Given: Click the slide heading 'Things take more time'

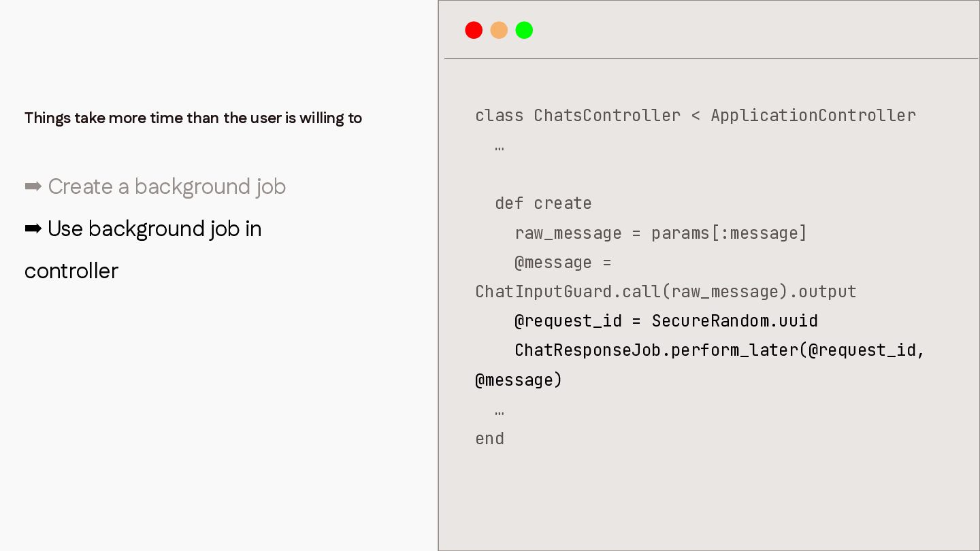Looking at the screenshot, I should [x=193, y=118].
